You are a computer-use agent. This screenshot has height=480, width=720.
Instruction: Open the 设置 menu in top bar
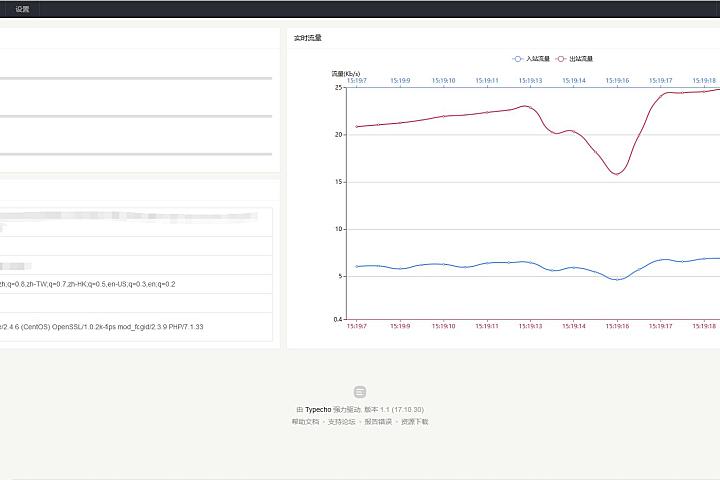[22, 9]
